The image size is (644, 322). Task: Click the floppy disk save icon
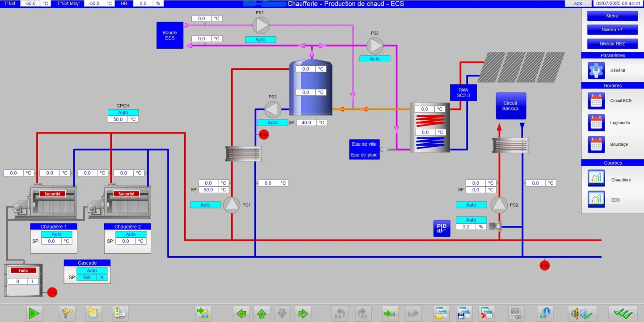pos(464,314)
